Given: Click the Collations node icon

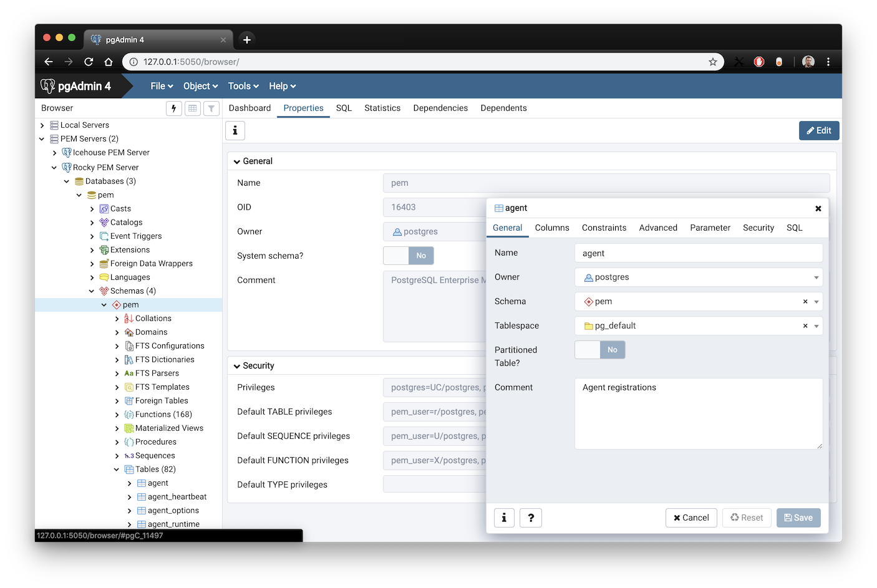Looking at the screenshot, I should tap(129, 319).
